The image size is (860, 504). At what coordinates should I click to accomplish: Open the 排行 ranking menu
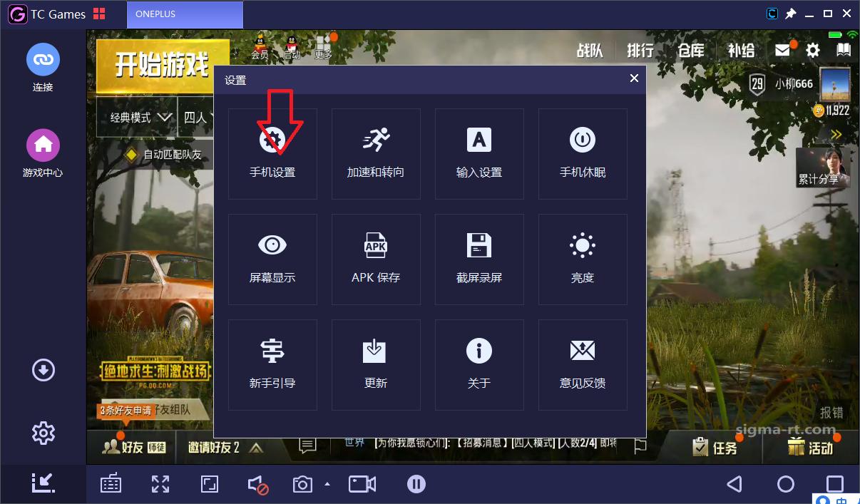[639, 50]
